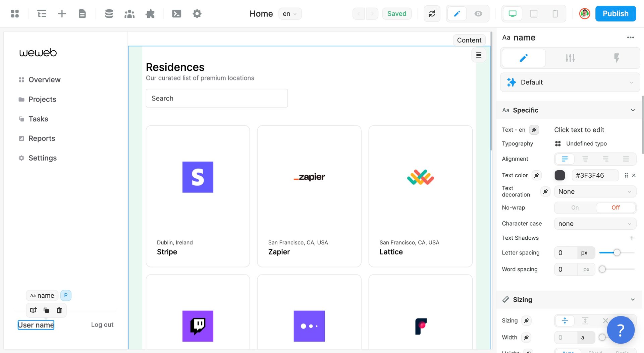
Task: Switch to the style edit tab
Action: [x=524, y=58]
